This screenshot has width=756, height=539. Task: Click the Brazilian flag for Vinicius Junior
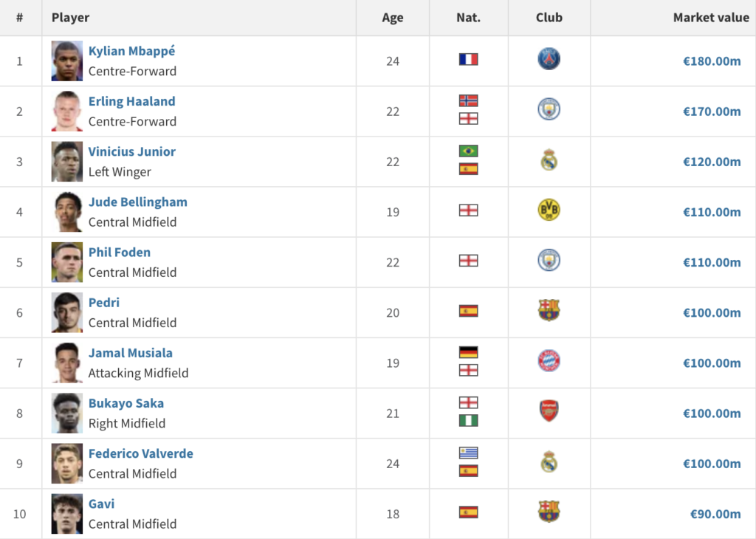468,151
